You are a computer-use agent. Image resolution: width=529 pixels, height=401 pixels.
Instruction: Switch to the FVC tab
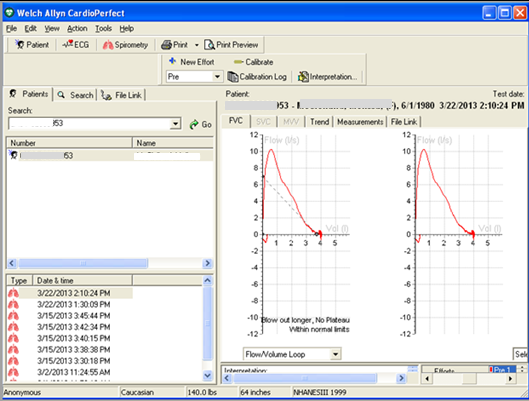[x=235, y=121]
